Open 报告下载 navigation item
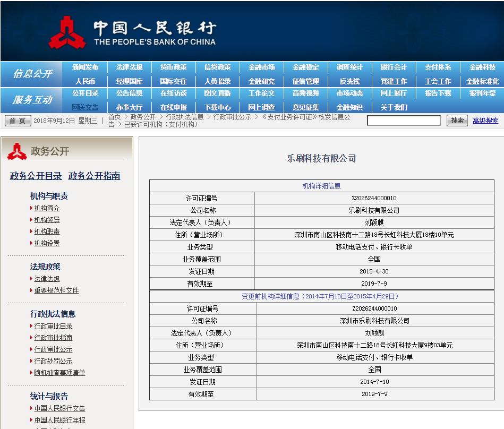 click(x=438, y=93)
